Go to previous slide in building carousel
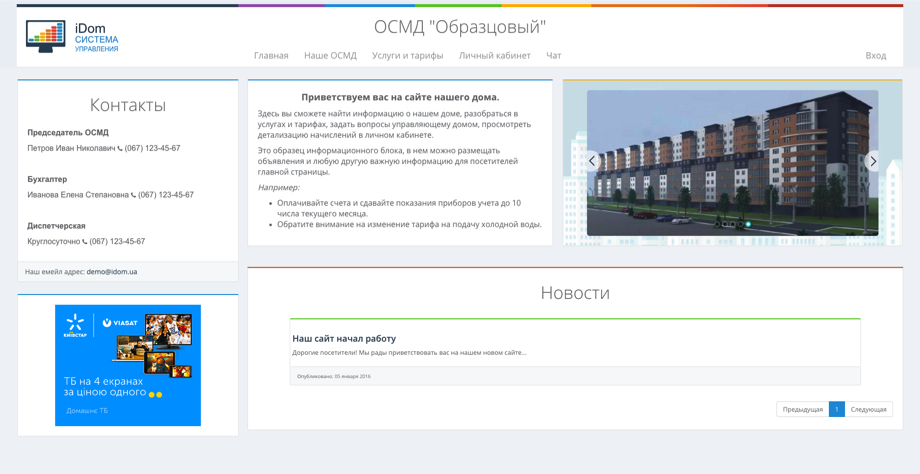The image size is (920, 474). pyautogui.click(x=593, y=161)
